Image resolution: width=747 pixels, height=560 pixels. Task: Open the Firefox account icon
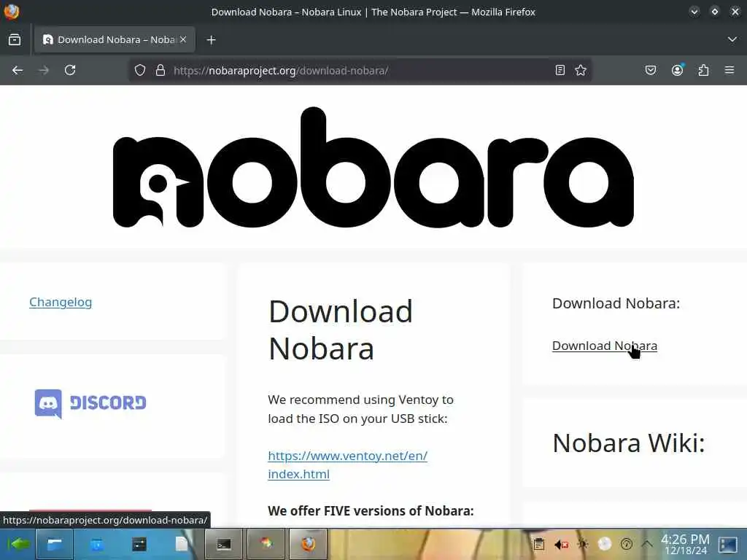point(678,71)
